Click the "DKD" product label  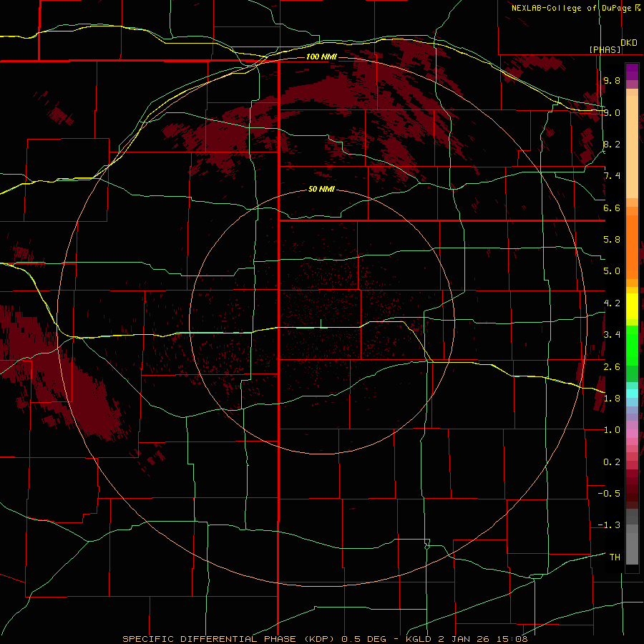(629, 42)
